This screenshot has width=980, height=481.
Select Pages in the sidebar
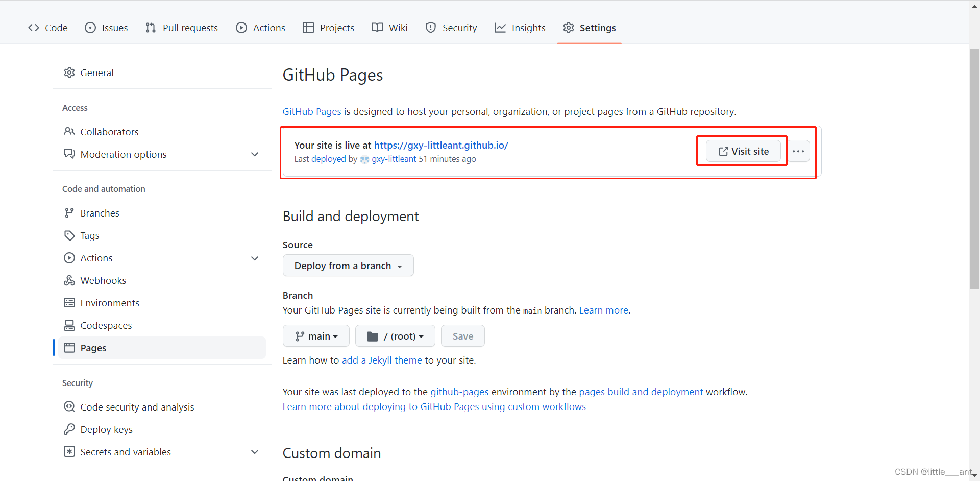pyautogui.click(x=162, y=348)
